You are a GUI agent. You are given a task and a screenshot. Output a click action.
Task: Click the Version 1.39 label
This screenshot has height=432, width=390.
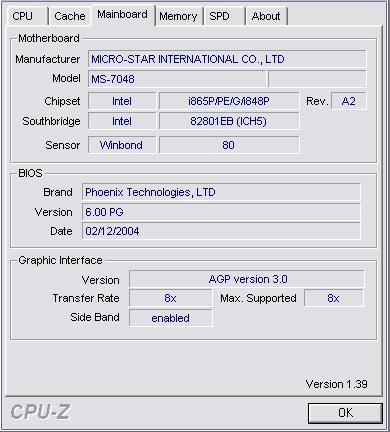[x=337, y=384]
